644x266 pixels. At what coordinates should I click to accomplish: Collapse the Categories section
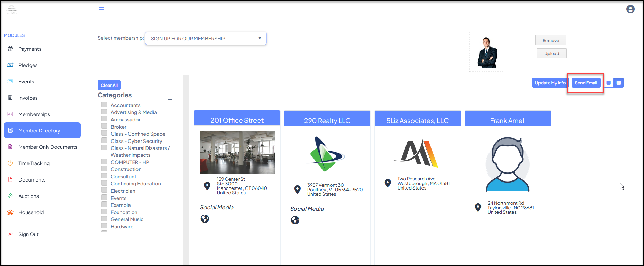coord(170,100)
